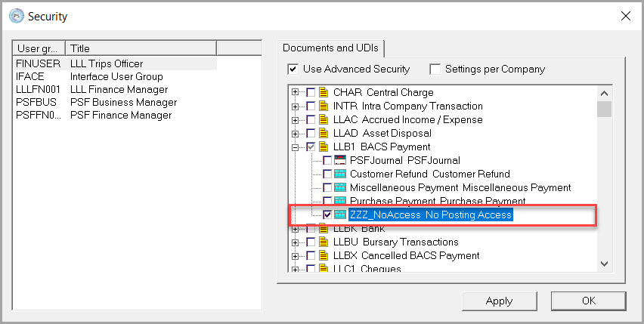Click the ZZZ_NoAccess item icon
644x324 pixels.
tap(340, 214)
